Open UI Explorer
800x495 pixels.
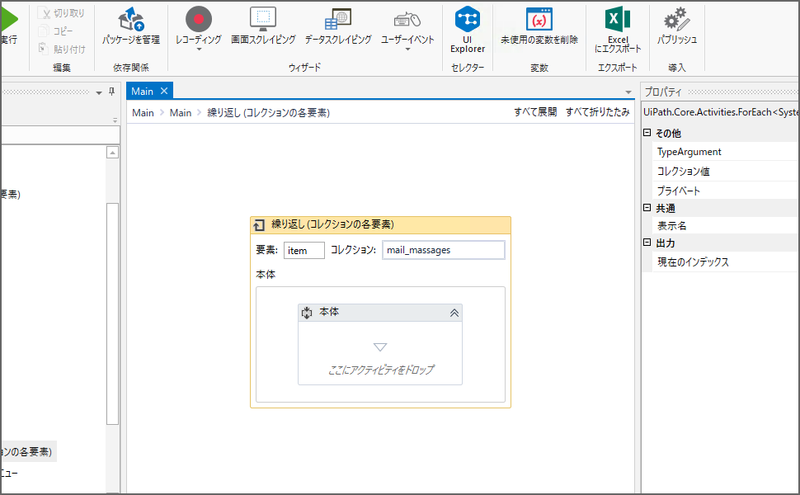pos(467,29)
